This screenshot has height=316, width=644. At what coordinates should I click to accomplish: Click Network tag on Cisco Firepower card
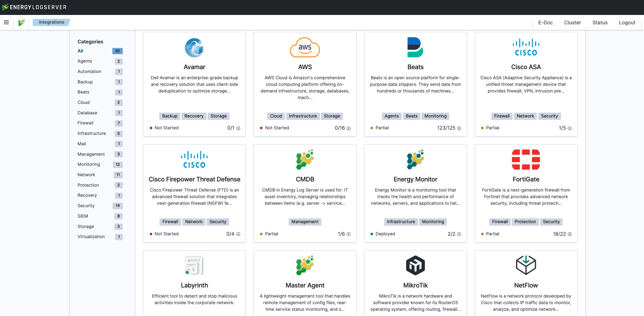click(194, 222)
